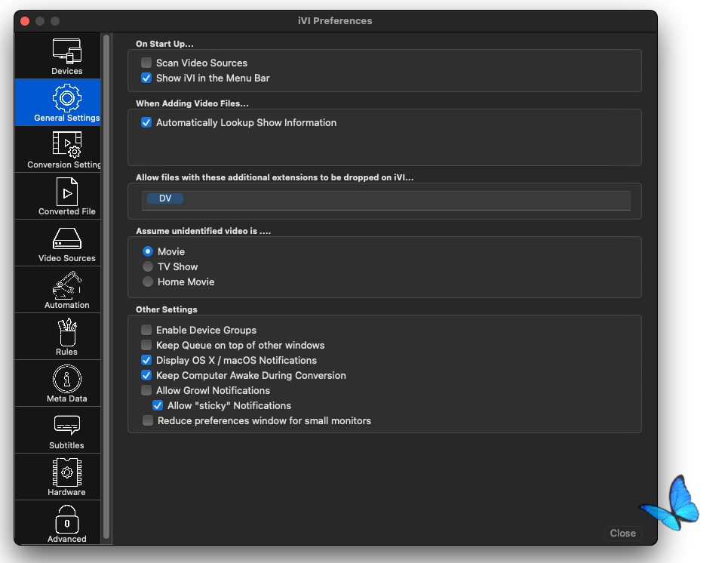Screen dimensions: 728x563
Task: Uncheck Show iVI in the Menu Bar
Action: [x=146, y=78]
